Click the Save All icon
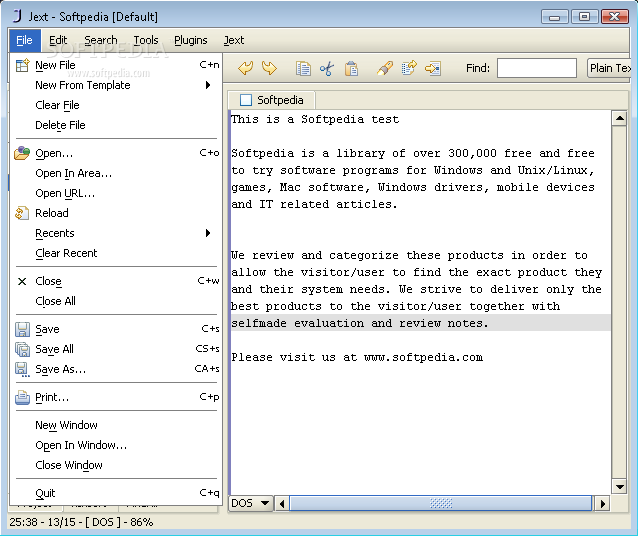The height and width of the screenshot is (536, 638). click(x=22, y=349)
